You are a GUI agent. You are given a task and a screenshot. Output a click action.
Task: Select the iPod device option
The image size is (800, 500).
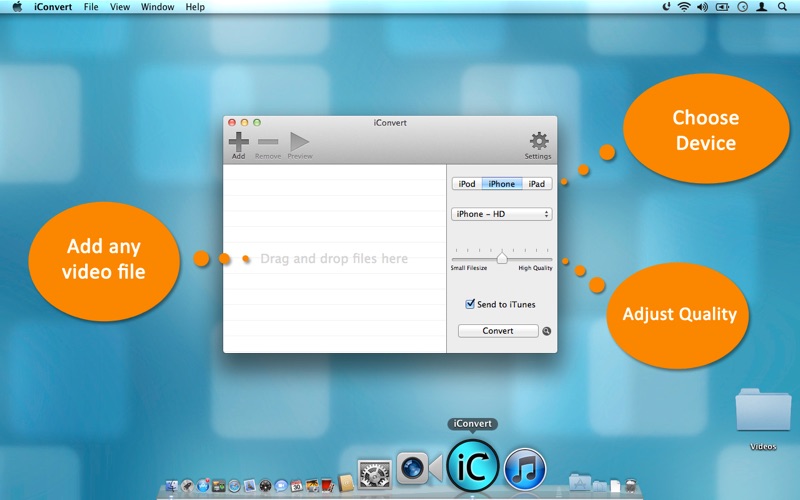tap(466, 184)
